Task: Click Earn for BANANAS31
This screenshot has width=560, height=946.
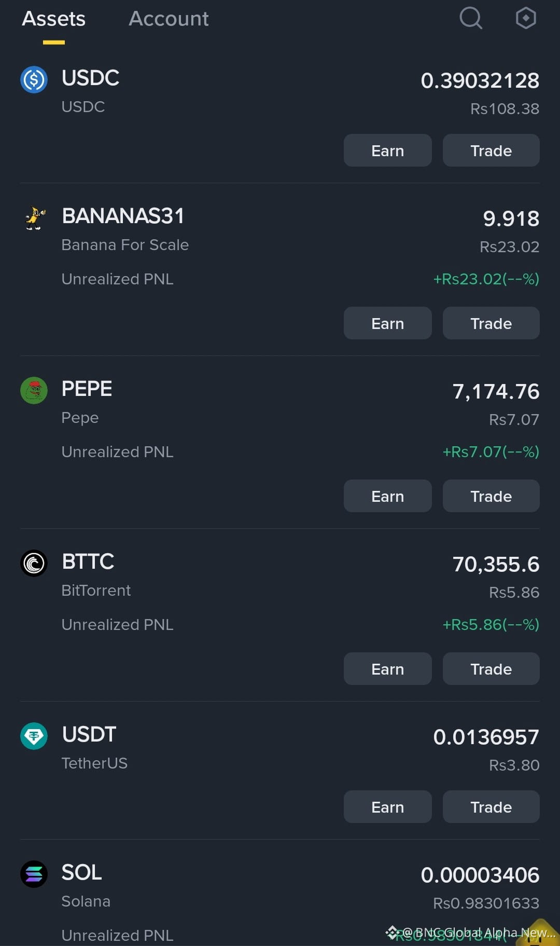Action: click(387, 323)
